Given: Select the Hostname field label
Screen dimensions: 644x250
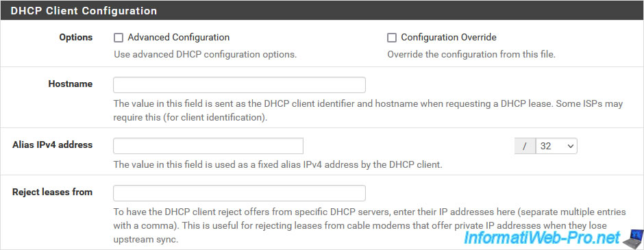Looking at the screenshot, I should [71, 84].
